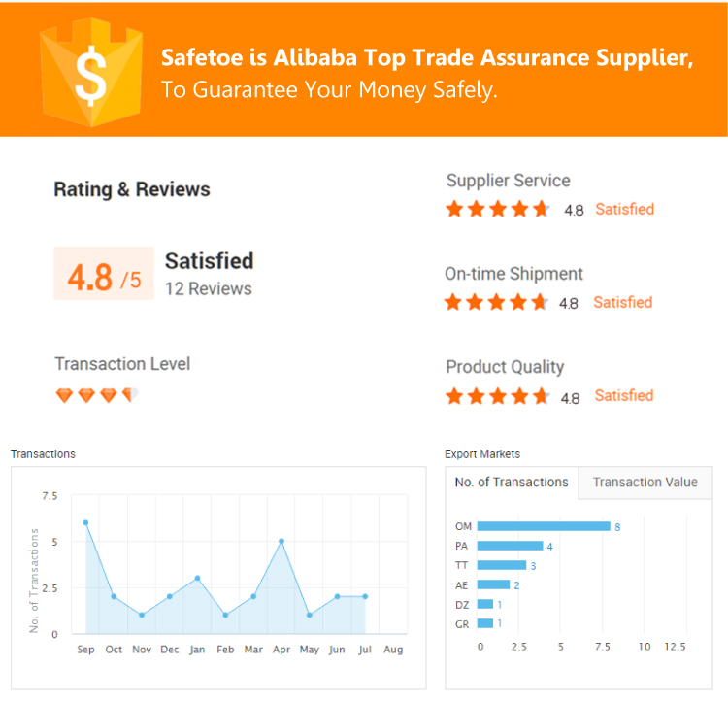Click the Rating & Reviews heading
Screen dimensions: 728x701
pyautogui.click(x=131, y=189)
